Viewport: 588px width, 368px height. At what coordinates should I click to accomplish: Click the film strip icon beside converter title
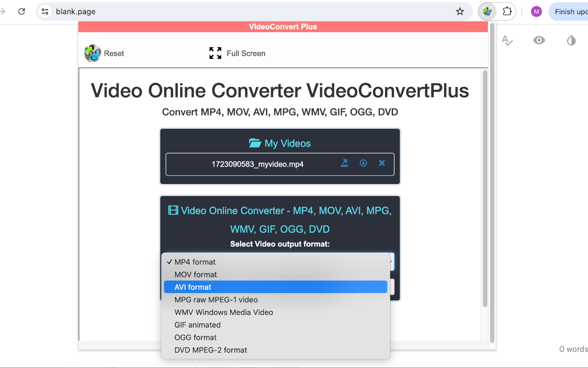point(173,211)
